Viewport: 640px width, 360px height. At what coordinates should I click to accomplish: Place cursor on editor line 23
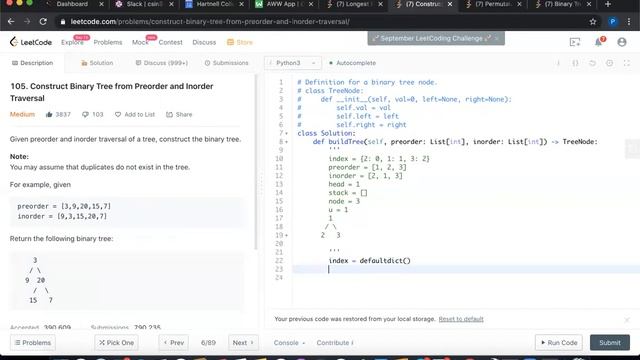[465, 269]
